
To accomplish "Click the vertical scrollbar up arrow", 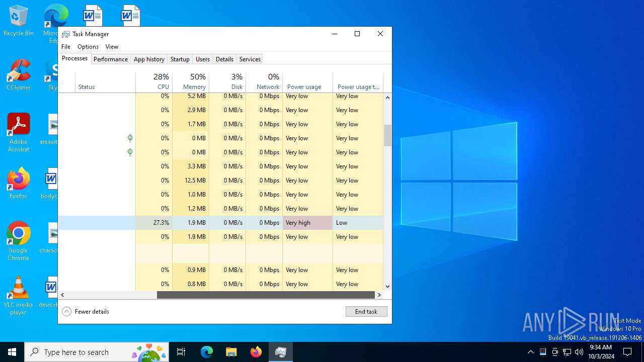I will [x=387, y=98].
